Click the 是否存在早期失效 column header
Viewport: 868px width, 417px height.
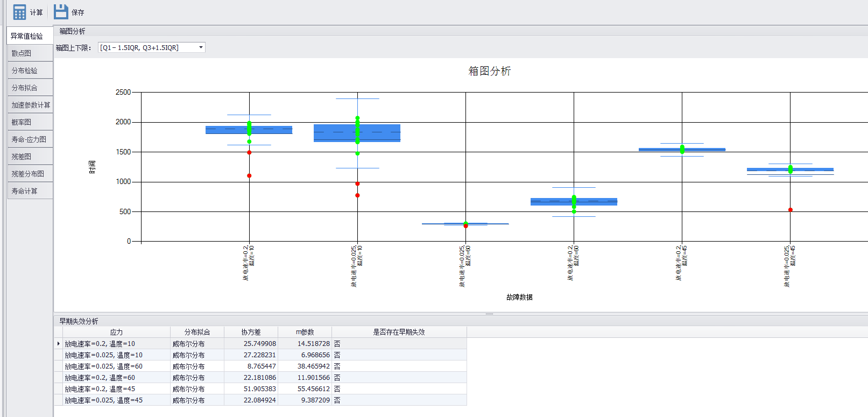point(399,332)
